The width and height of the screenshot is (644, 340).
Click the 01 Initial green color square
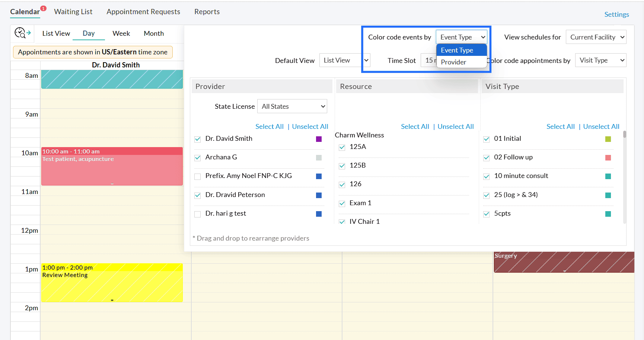tap(608, 139)
